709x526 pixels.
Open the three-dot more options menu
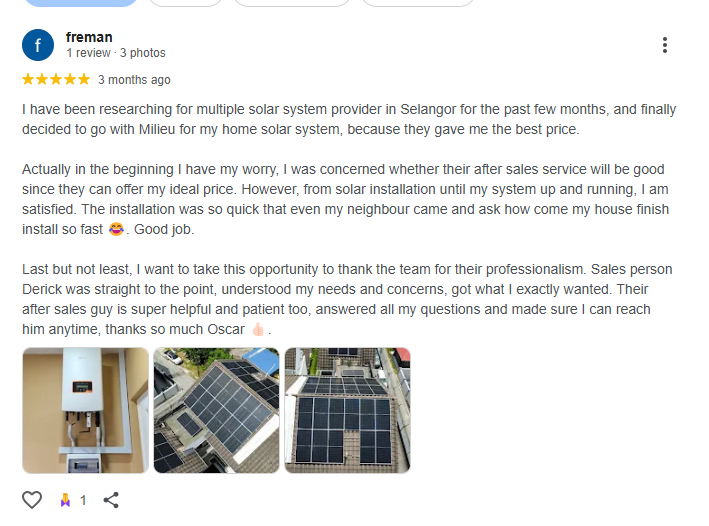[x=665, y=45]
